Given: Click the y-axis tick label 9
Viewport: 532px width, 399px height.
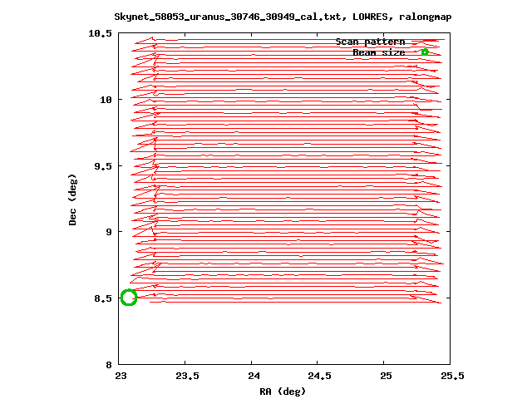Looking at the screenshot, I should pos(109,232).
